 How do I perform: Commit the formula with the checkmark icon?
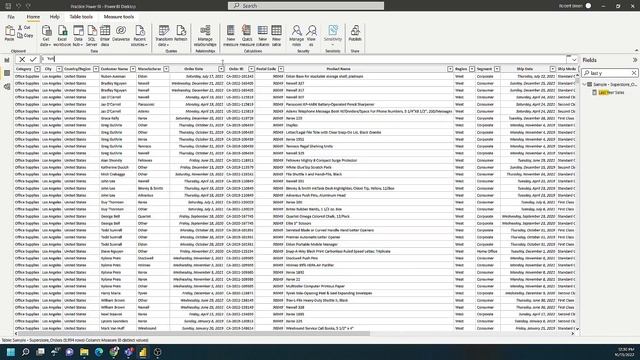33,60
